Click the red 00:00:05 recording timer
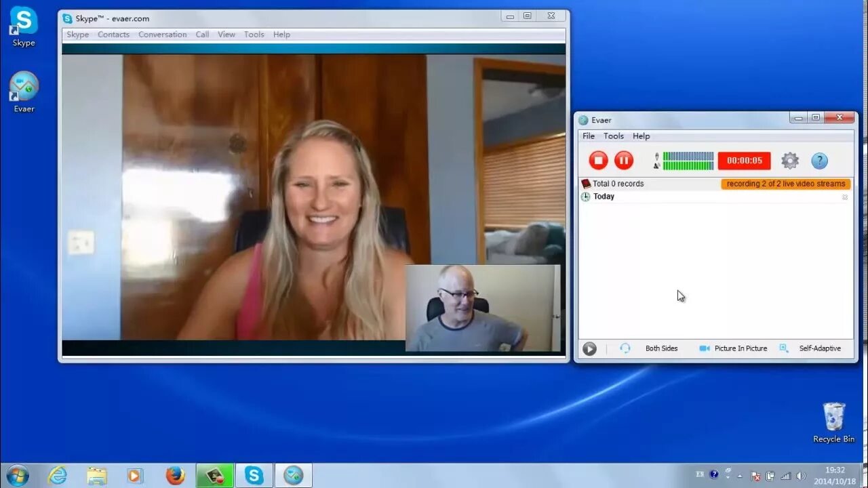 [x=745, y=161]
